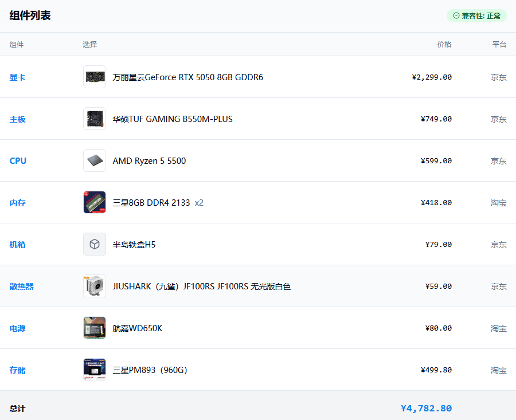The width and height of the screenshot is (516, 420).
Task: Click the 组件 column header
Action: click(17, 44)
